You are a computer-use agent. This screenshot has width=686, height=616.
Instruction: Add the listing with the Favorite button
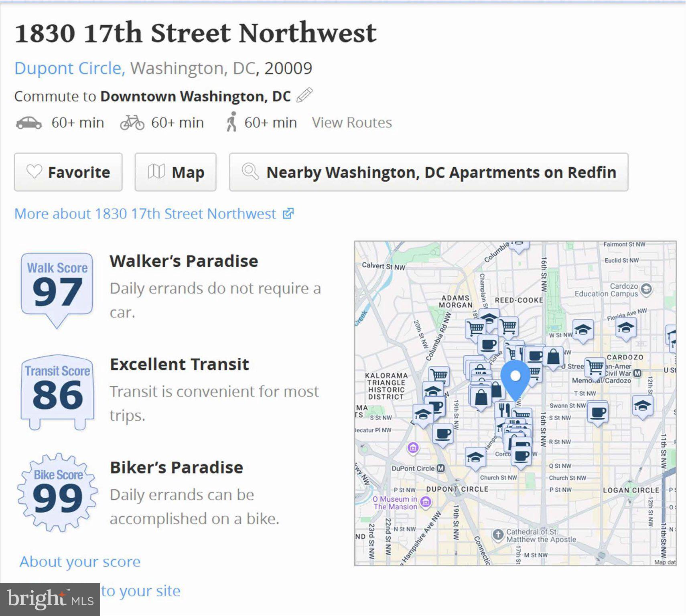(x=68, y=172)
